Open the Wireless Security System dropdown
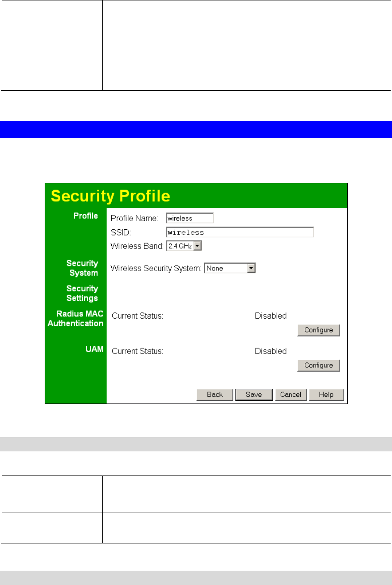 [x=230, y=269]
